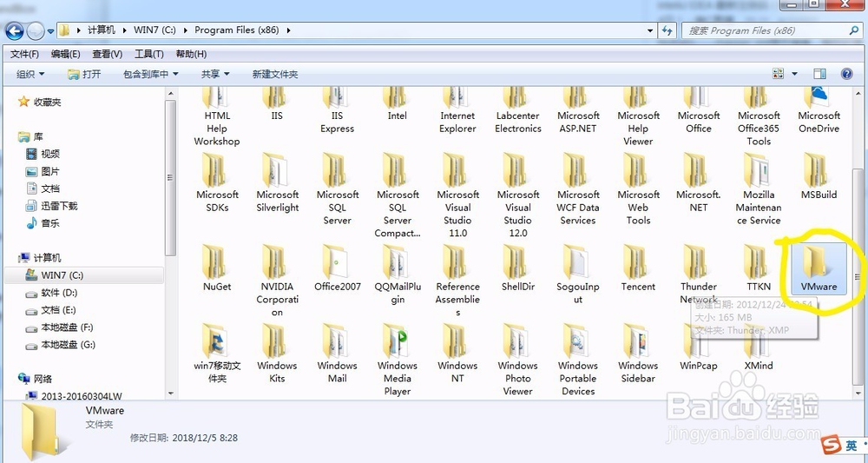Open Microsoft Visual Studio 11.0 folder

pyautogui.click(x=457, y=196)
